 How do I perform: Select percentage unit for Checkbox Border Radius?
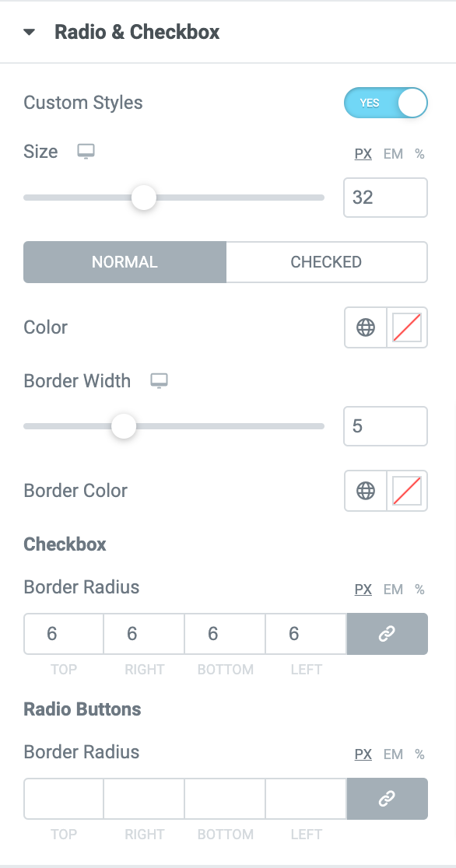[419, 590]
